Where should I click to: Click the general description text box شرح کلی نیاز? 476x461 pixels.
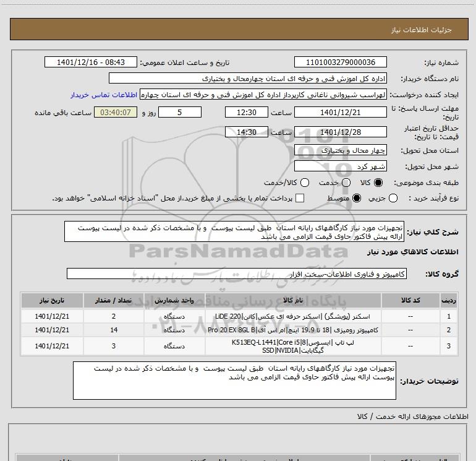[234, 232]
